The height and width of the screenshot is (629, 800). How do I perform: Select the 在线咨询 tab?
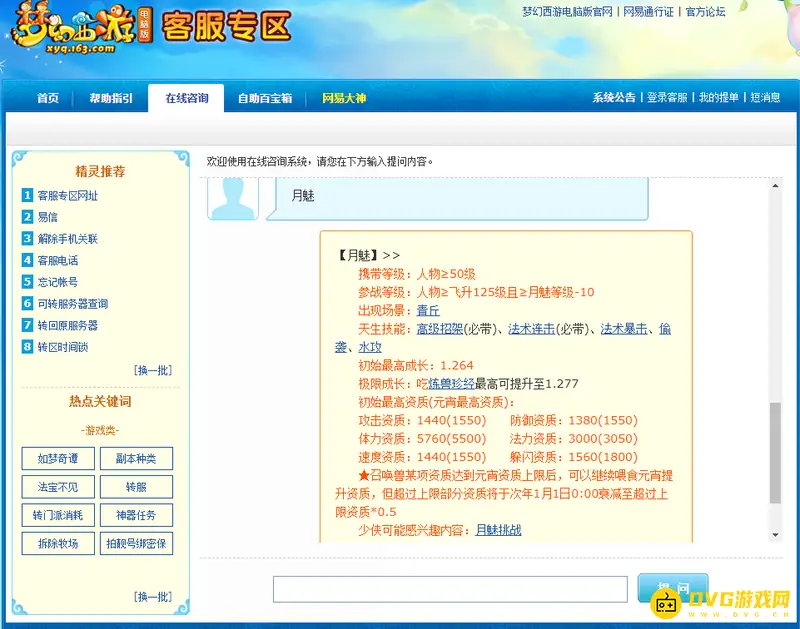pos(186,98)
